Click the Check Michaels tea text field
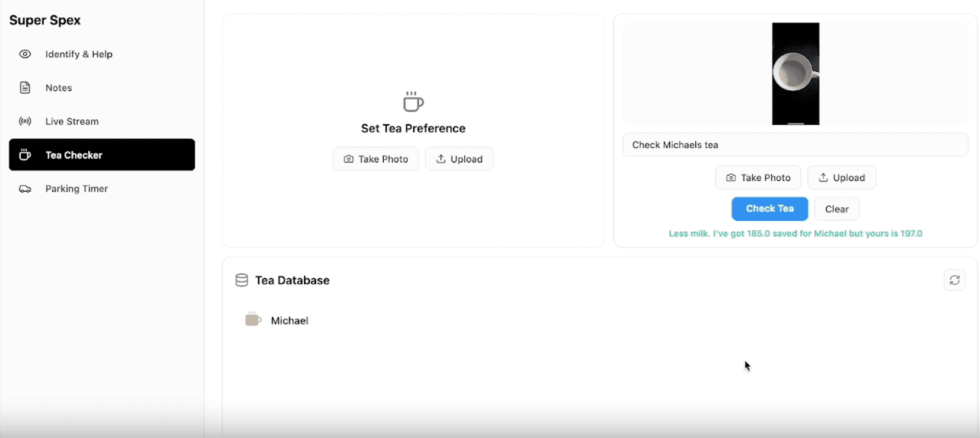The image size is (980, 438). (x=795, y=144)
